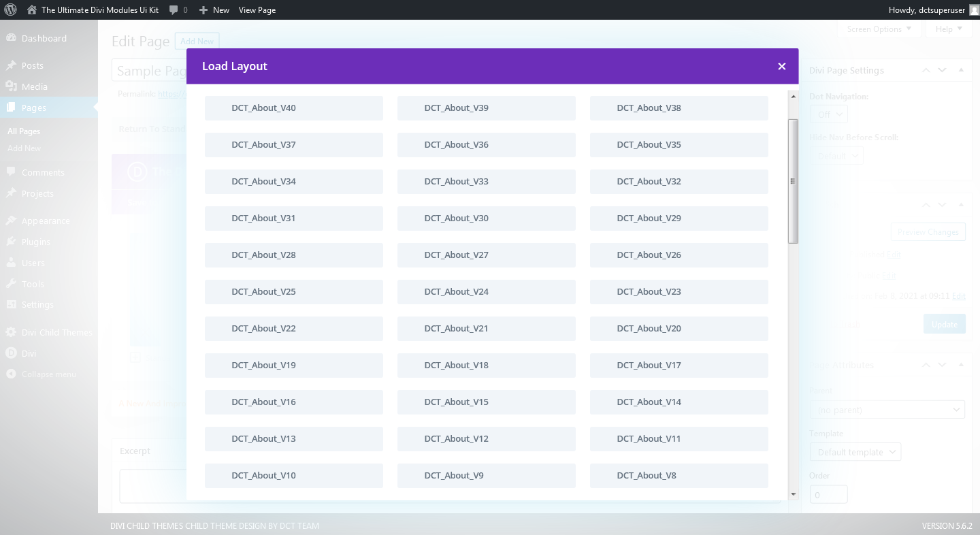Open Dashboard from the sidebar
The width and height of the screenshot is (980, 535).
click(x=44, y=39)
